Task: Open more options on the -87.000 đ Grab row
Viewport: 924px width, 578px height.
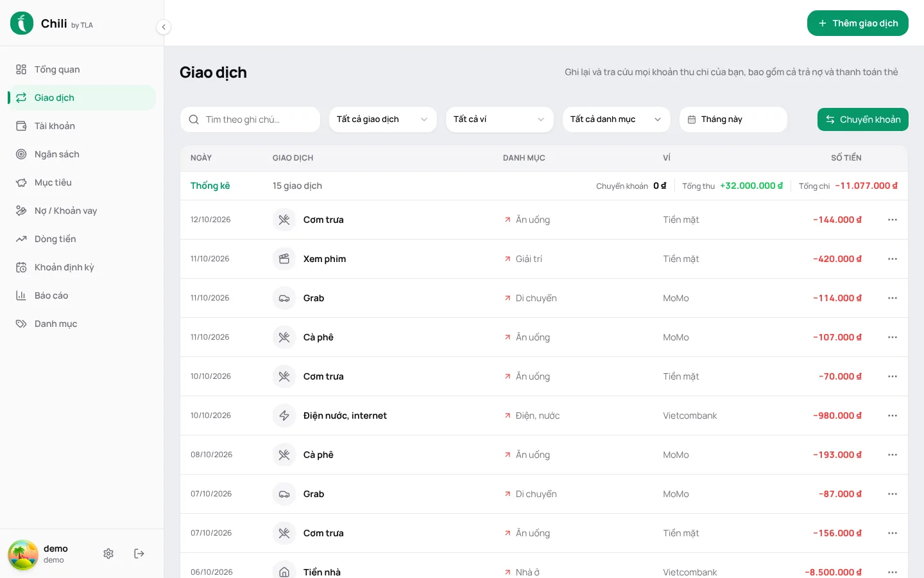Action: (893, 494)
